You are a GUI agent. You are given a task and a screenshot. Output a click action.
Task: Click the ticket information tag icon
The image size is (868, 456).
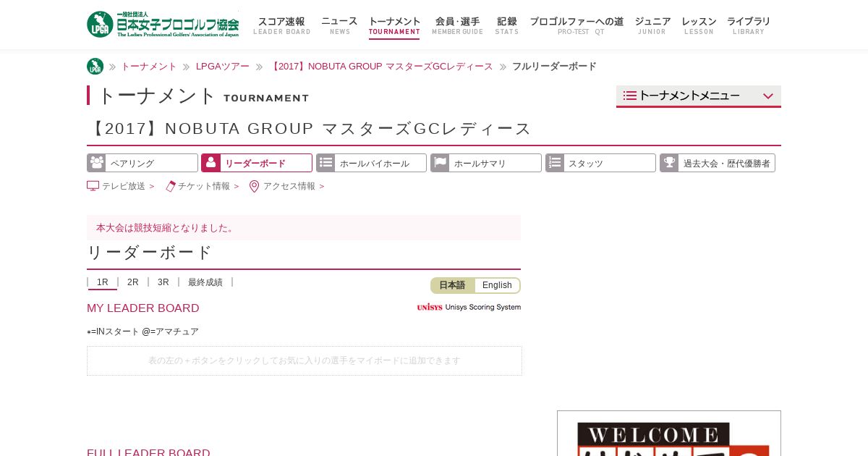171,186
